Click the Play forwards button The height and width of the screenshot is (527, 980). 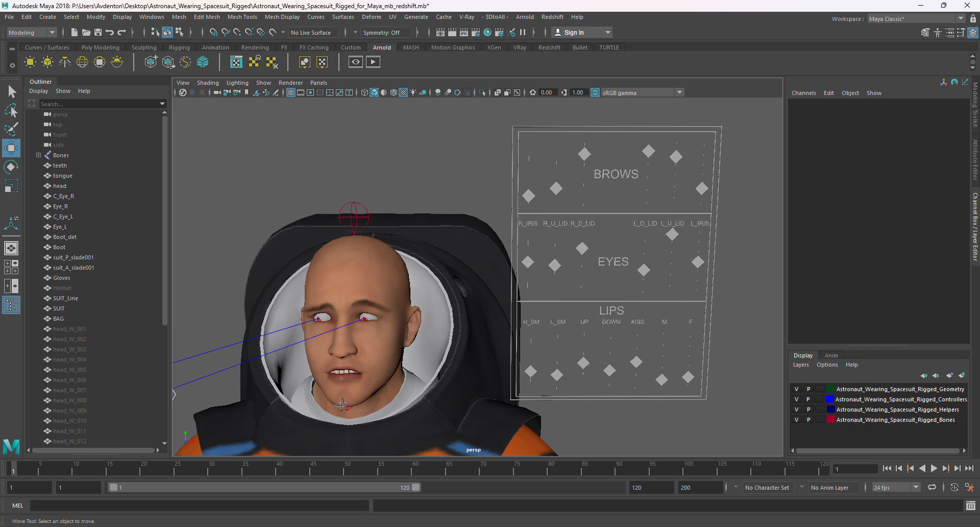(934, 468)
